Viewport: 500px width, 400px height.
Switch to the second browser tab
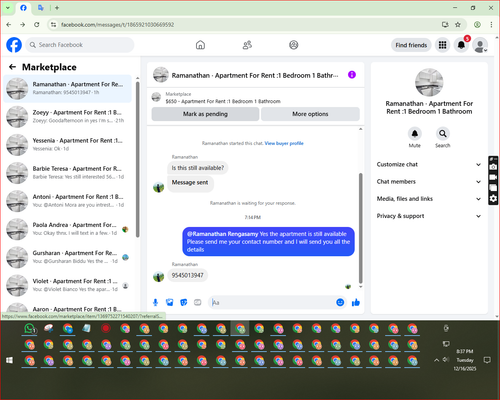point(41,8)
